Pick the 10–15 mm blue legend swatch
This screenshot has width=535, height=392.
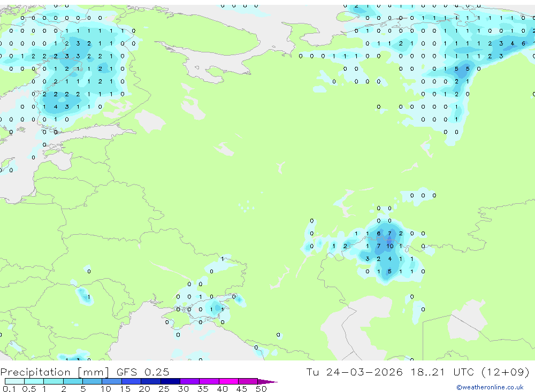(x=112, y=381)
